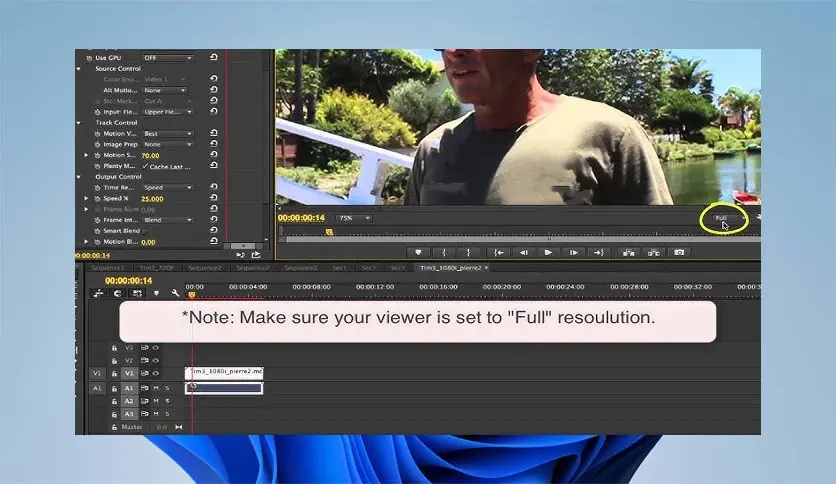Viewport: 836px width, 484px height.
Task: Click the Play button in Program Monitor
Action: coord(548,253)
